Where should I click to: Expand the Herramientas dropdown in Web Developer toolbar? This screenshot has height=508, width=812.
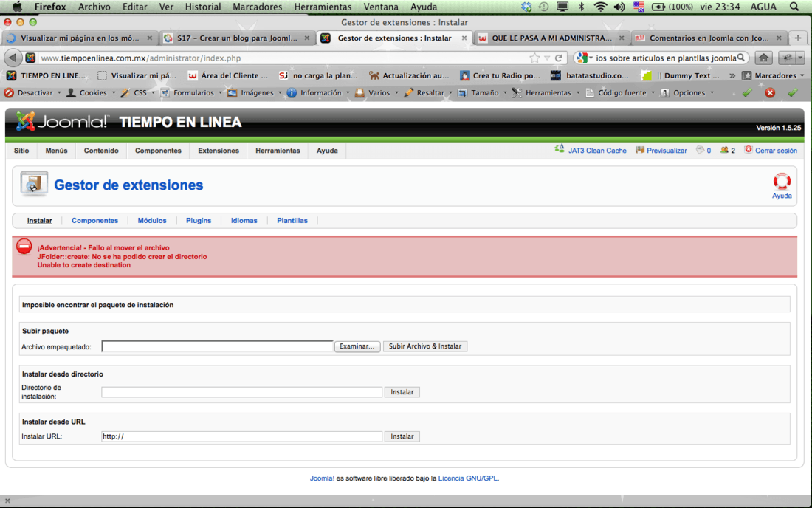pos(578,93)
